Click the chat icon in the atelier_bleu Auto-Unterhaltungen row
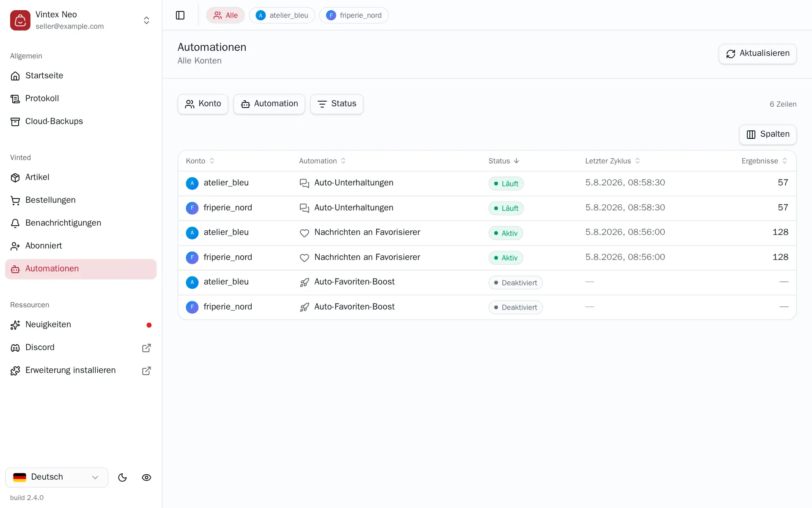Viewport: 812px width, 508px height. (304, 183)
